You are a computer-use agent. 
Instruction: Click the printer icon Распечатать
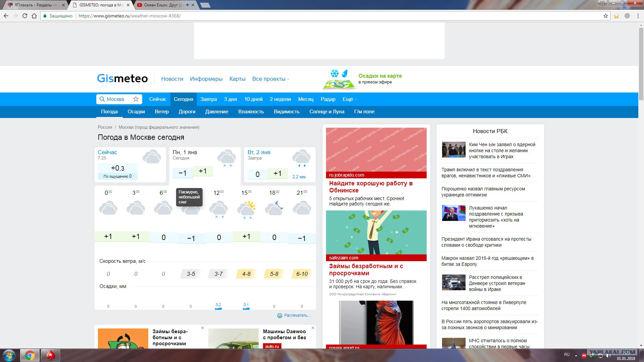(279, 316)
